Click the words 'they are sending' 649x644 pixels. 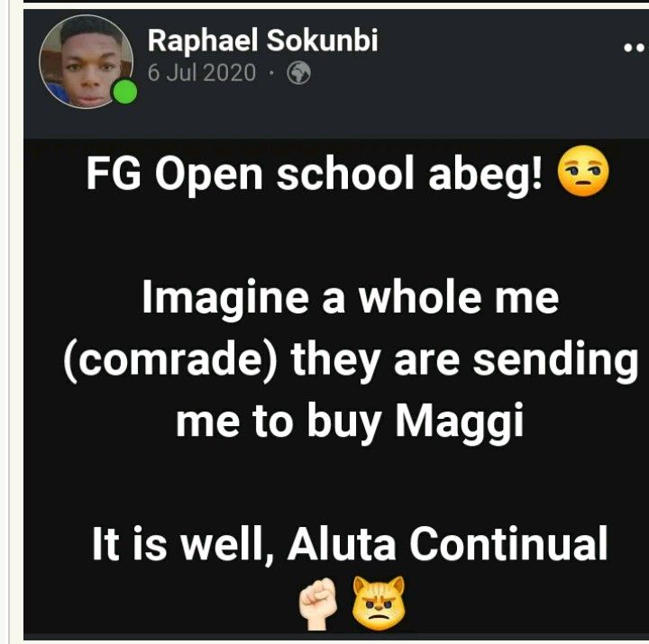[464, 360]
